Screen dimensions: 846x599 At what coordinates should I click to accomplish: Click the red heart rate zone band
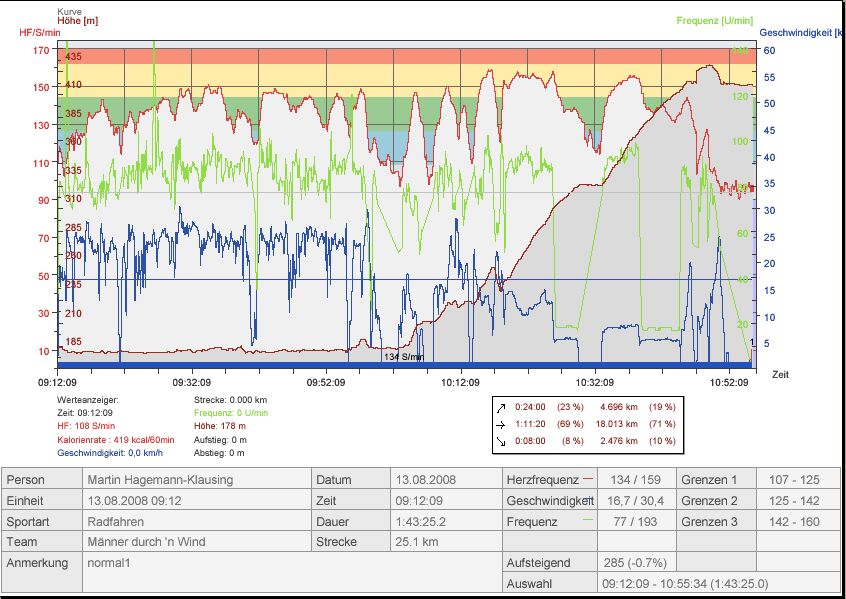400,56
